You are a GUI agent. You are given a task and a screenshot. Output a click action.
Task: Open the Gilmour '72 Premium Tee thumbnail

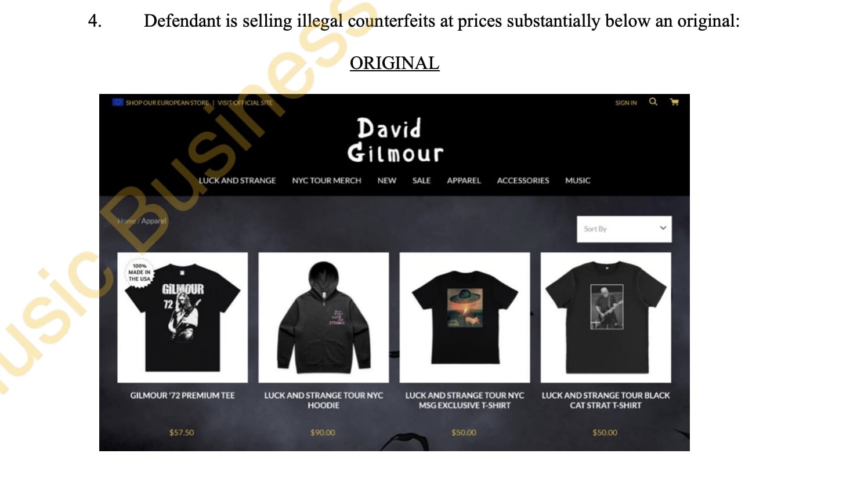(182, 317)
